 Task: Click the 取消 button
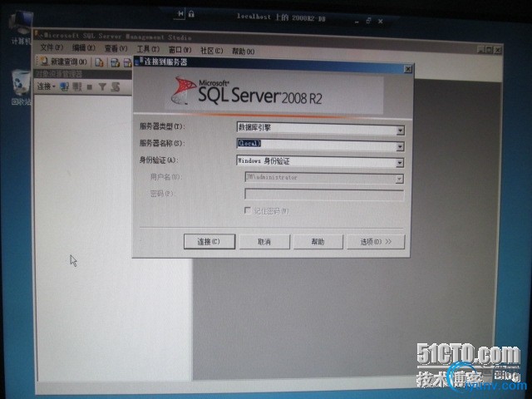[x=264, y=242]
